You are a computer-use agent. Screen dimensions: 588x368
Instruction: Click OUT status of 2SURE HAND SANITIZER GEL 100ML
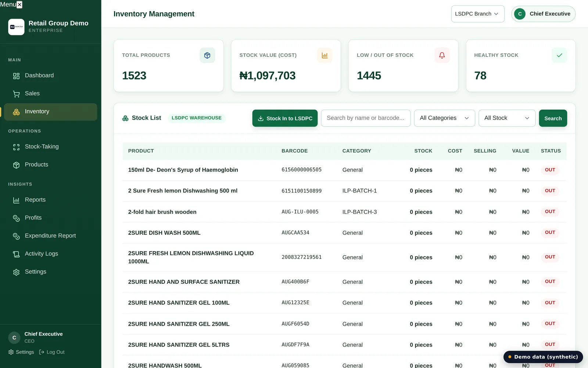[x=550, y=303]
